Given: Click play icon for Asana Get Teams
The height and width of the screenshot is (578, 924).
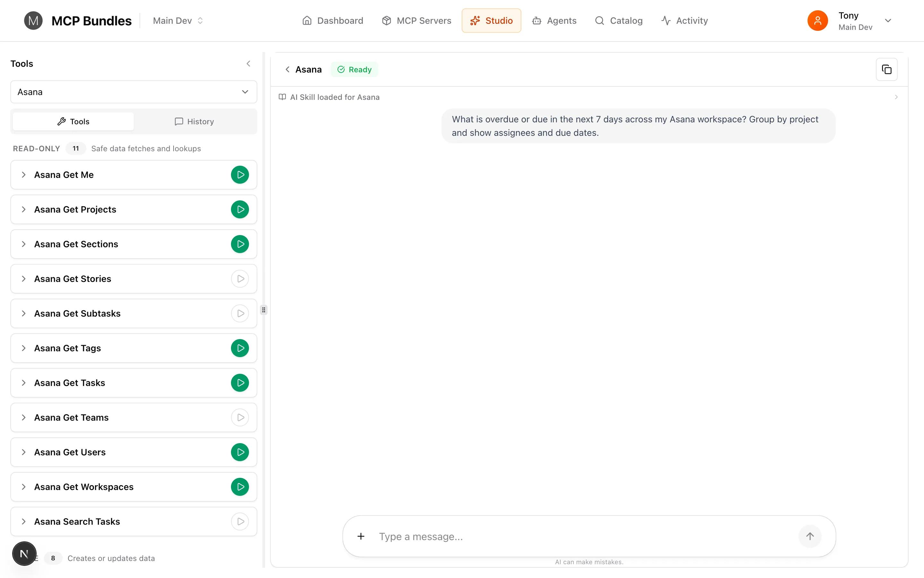Looking at the screenshot, I should pyautogui.click(x=240, y=417).
